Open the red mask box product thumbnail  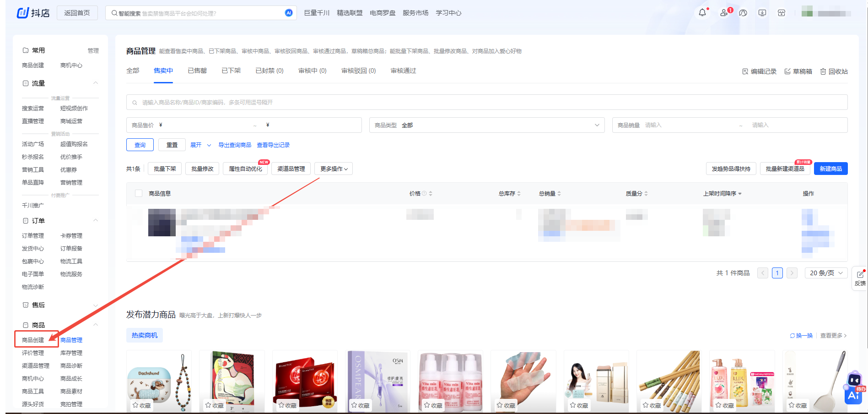point(305,381)
